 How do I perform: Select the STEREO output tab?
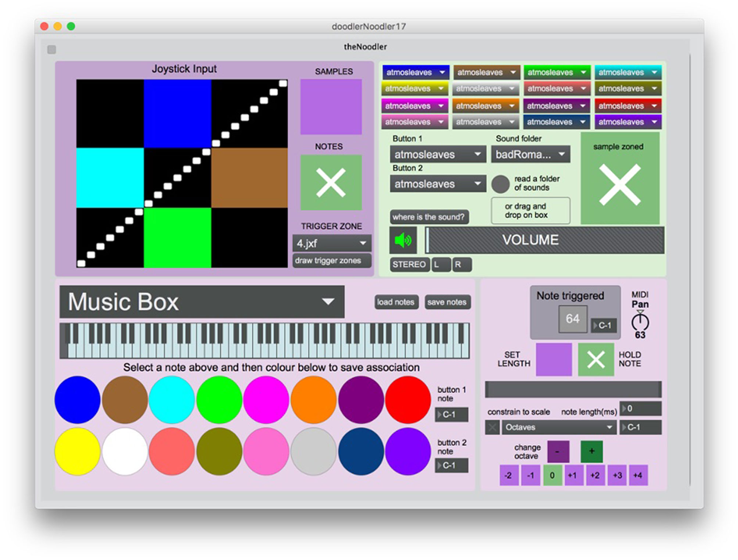pyautogui.click(x=409, y=265)
